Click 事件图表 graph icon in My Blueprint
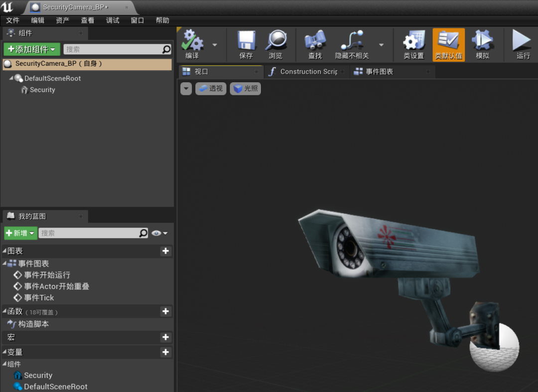The image size is (538, 392). pyautogui.click(x=11, y=263)
